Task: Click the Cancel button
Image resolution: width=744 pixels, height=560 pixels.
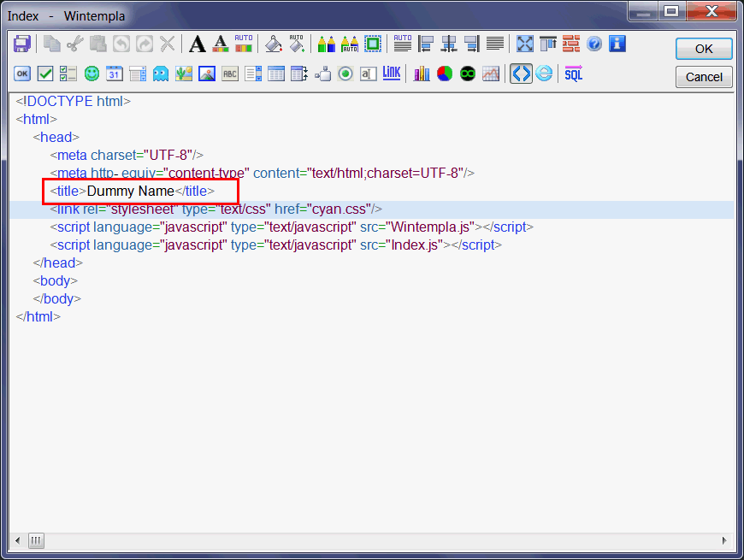Action: [x=704, y=77]
